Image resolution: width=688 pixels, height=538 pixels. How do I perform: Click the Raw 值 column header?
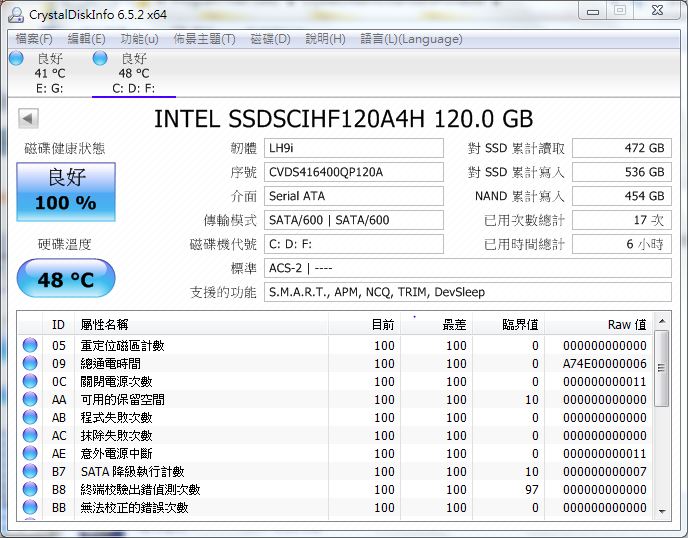(598, 324)
